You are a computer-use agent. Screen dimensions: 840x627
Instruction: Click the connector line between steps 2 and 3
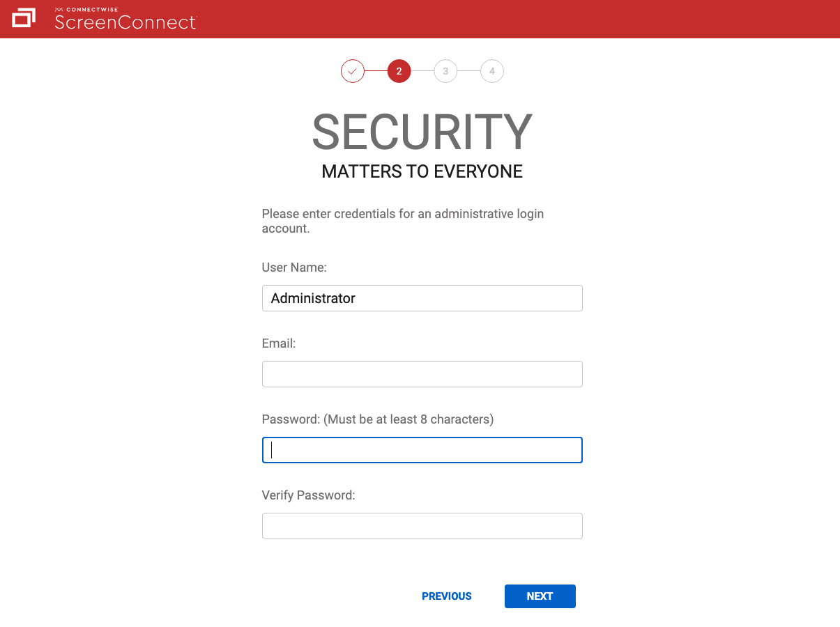coord(422,71)
